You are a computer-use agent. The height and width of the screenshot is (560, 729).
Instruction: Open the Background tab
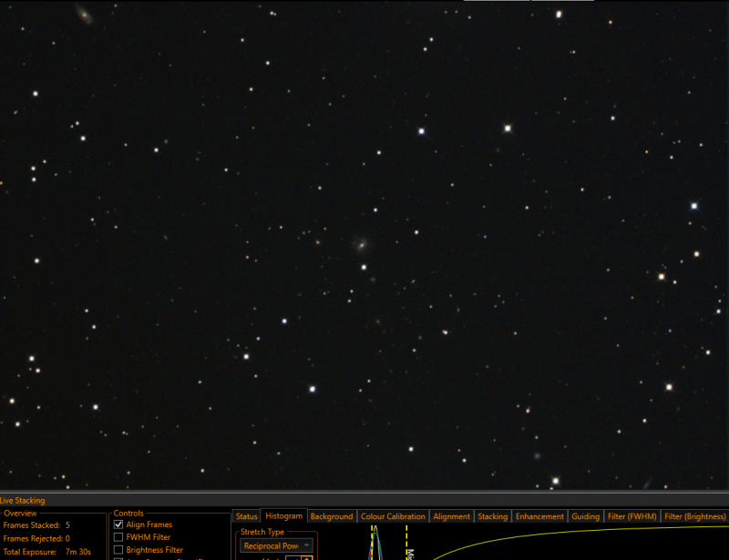coord(332,516)
